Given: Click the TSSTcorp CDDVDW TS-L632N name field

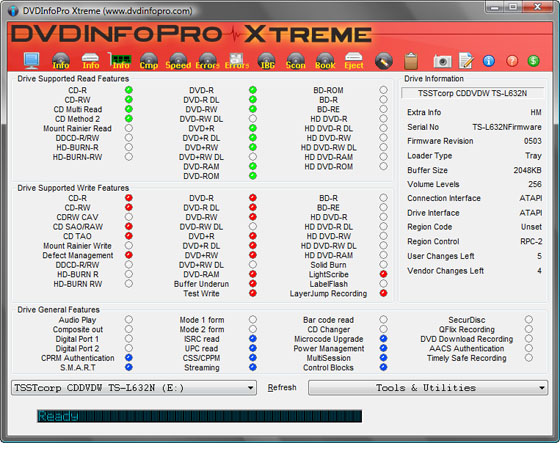Looking at the screenshot, I should pyautogui.click(x=472, y=93).
